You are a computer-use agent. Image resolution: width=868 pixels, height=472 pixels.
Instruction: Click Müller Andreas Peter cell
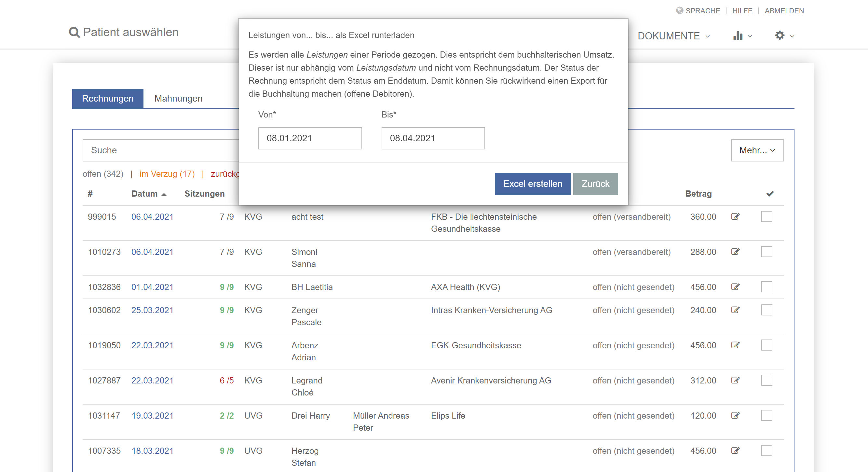click(x=381, y=422)
